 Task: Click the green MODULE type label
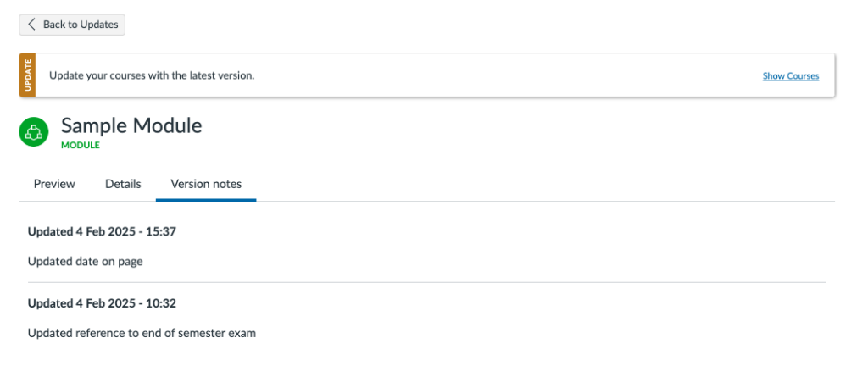point(81,146)
